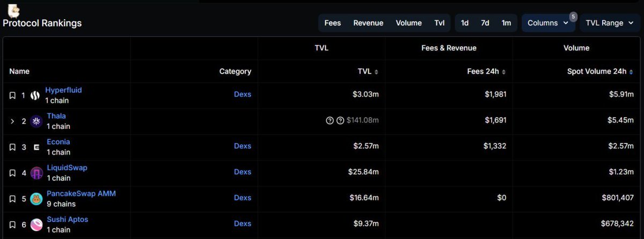The image size is (644, 239).
Task: Click the Category column header
Action: [235, 71]
